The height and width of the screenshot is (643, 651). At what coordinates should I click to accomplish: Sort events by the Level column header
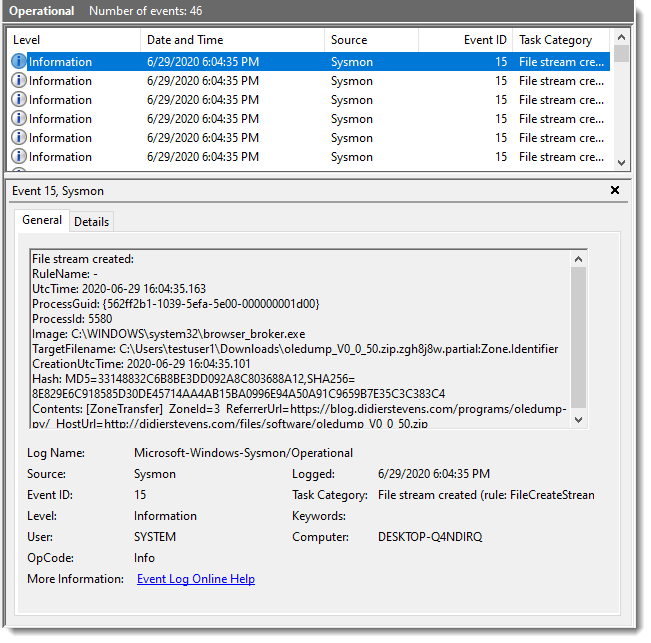coord(74,40)
